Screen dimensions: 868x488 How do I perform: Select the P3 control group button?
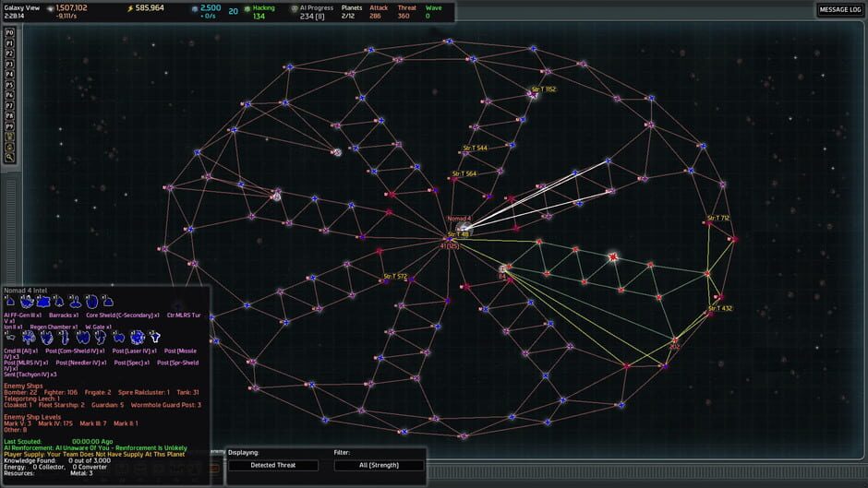tap(9, 65)
